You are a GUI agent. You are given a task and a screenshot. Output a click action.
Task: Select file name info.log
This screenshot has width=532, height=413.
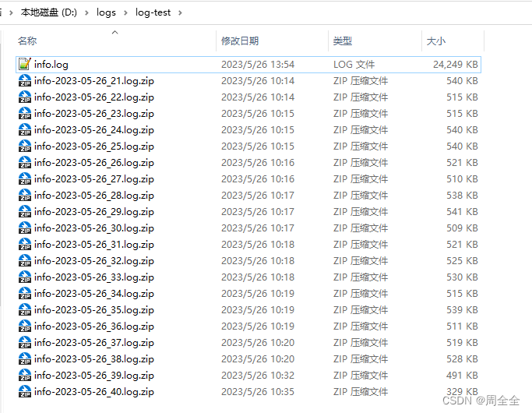51,64
